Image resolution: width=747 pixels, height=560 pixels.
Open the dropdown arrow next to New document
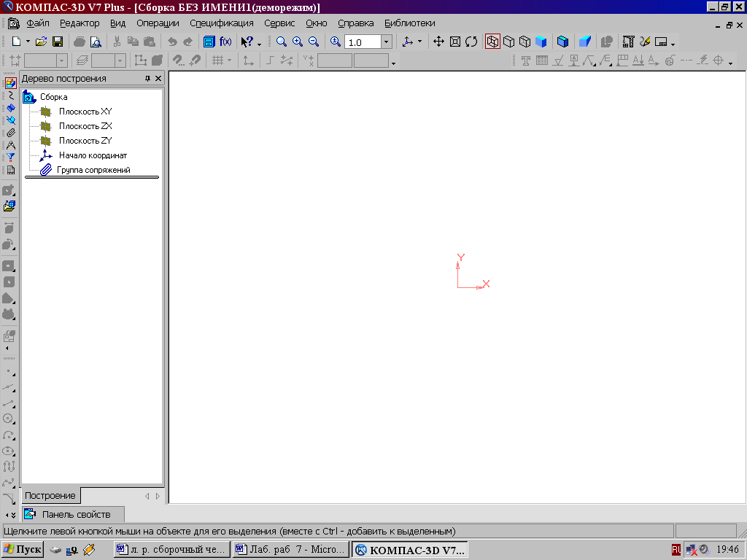(28, 42)
